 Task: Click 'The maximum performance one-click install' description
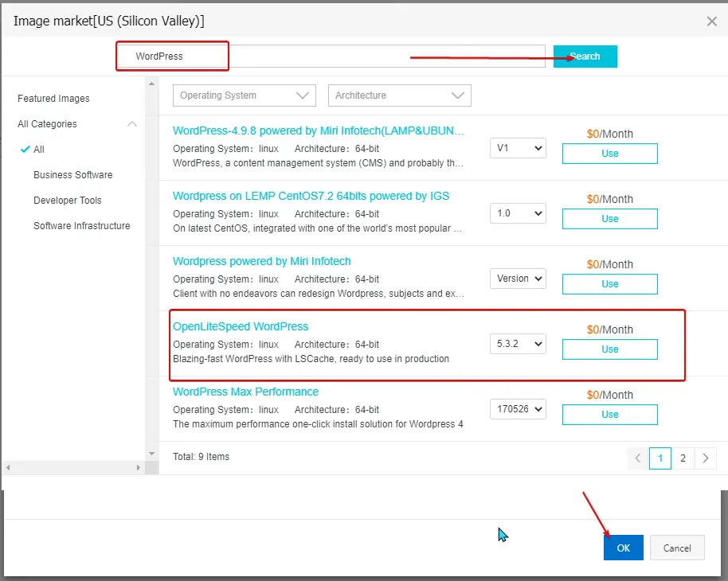pos(318,424)
